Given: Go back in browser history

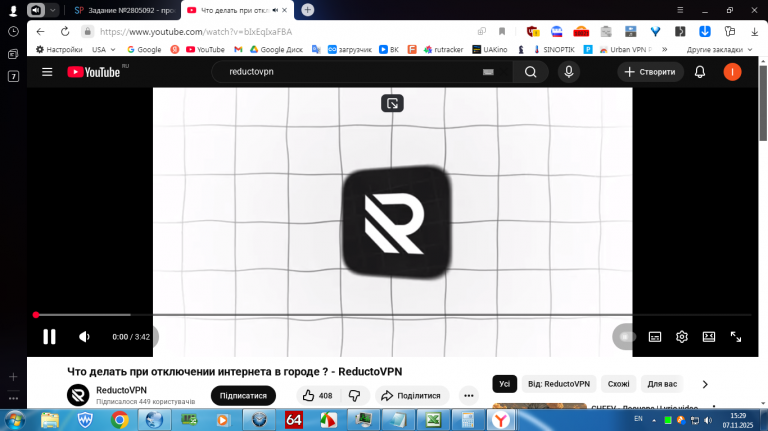Looking at the screenshot, I should click(x=40, y=31).
